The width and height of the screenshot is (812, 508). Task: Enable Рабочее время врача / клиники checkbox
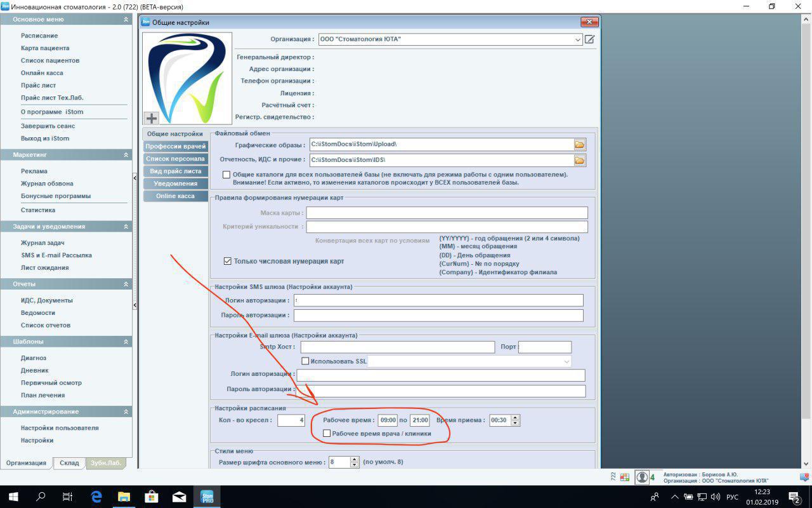327,434
